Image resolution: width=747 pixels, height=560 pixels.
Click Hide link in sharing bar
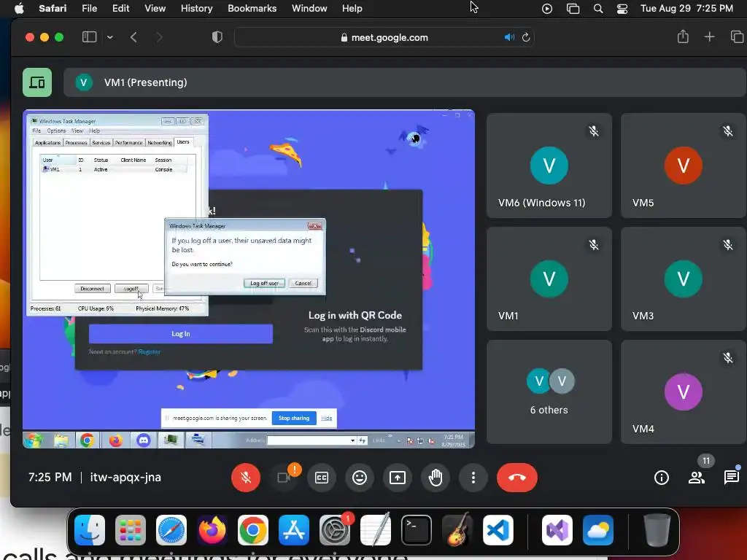click(x=326, y=418)
